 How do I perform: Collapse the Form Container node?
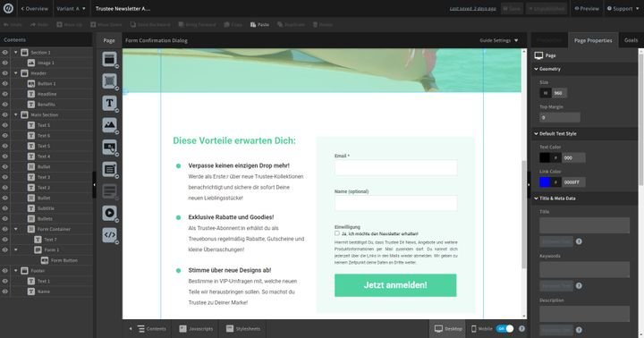[x=15, y=229]
